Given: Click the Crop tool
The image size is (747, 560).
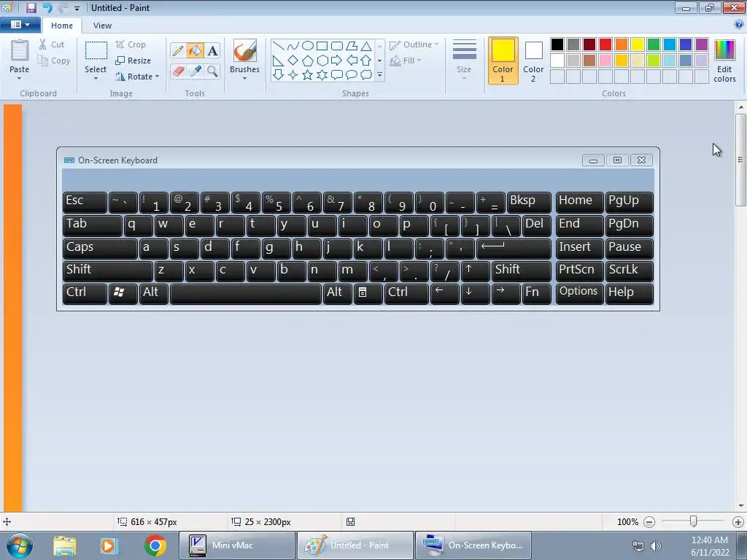Looking at the screenshot, I should 131,44.
